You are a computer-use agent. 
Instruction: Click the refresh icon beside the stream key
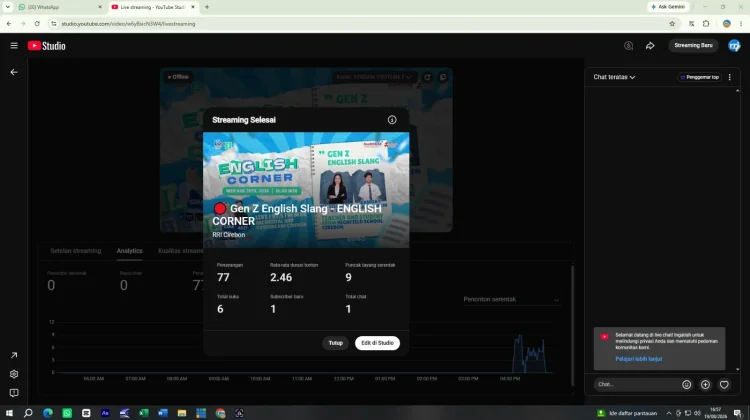click(x=427, y=77)
